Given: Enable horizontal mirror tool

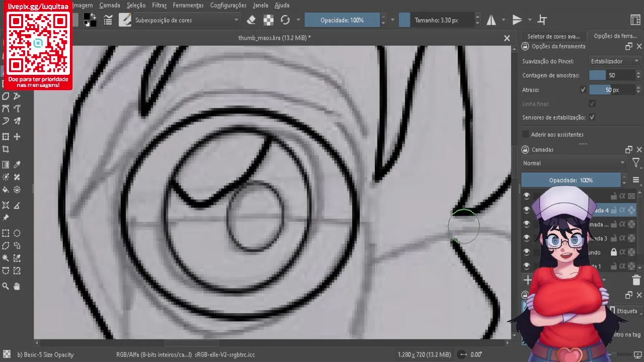Looking at the screenshot, I should click(491, 20).
